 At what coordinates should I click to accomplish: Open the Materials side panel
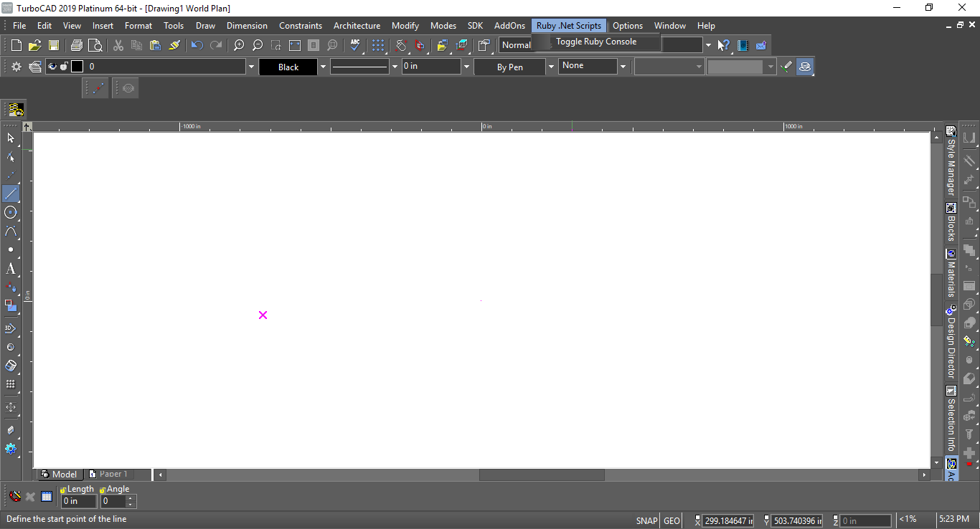(951, 274)
